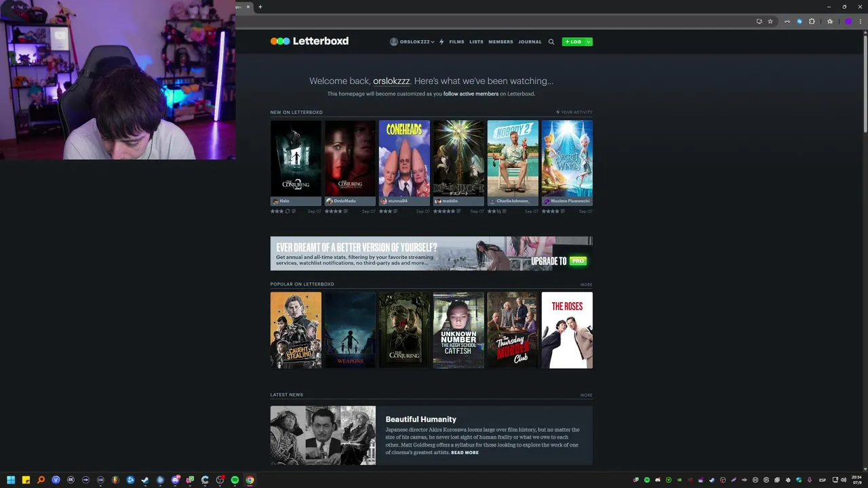Open Steam from the taskbar
Image resolution: width=868 pixels, height=488 pixels.
(145, 480)
